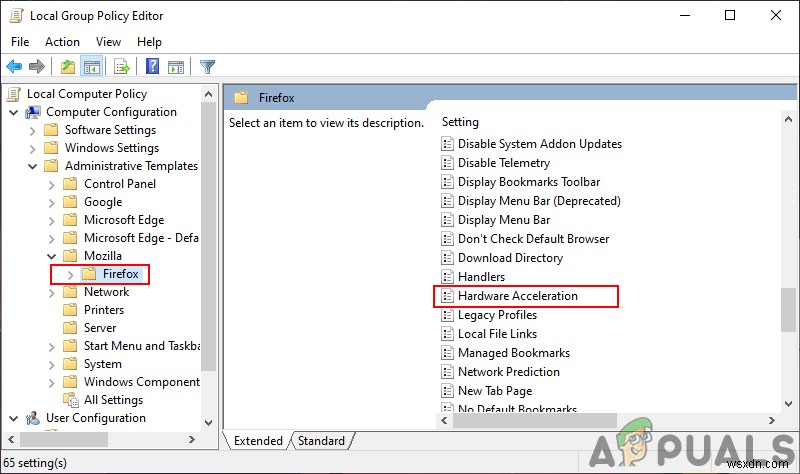Click the Firefox folder icon in tree
This screenshot has height=474, width=800.
[x=89, y=274]
